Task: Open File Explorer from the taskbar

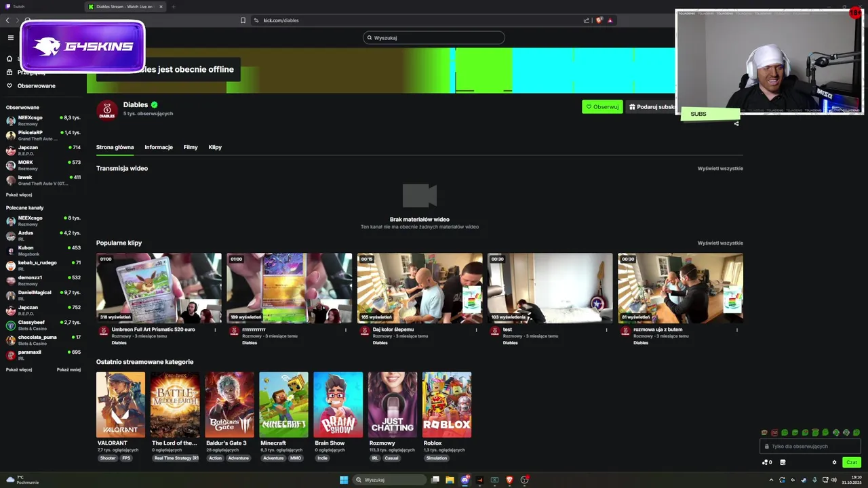Action: [x=450, y=480]
